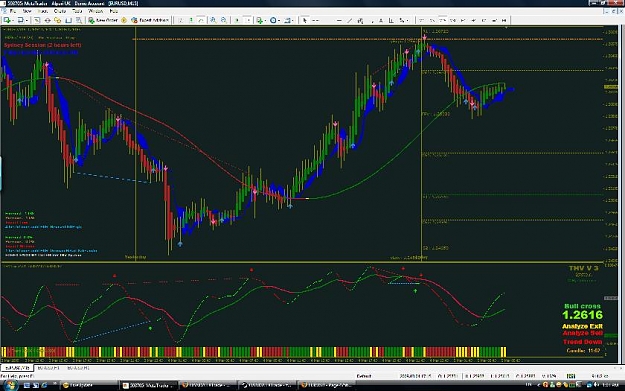Switch to the second chart tab

pos(48,368)
